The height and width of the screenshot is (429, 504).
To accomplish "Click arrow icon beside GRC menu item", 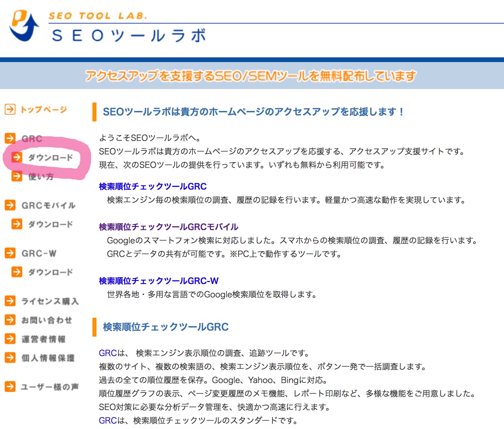I will (x=10, y=138).
